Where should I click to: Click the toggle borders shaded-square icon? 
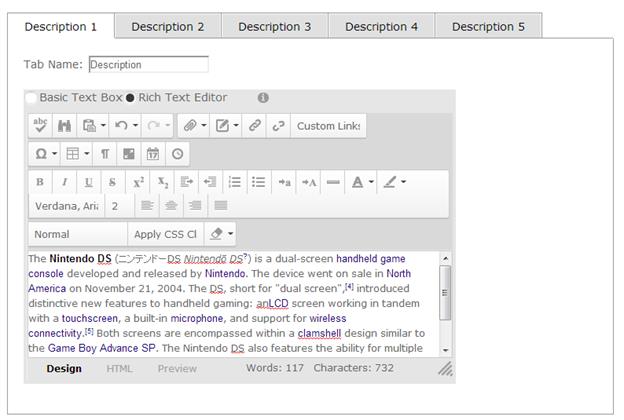pos(129,154)
